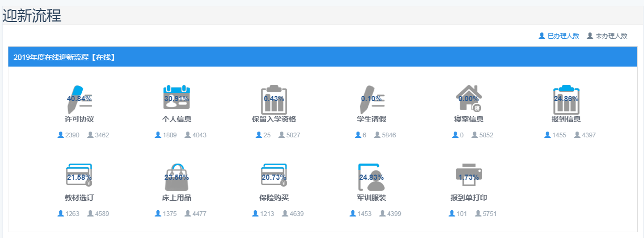The image size is (644, 238).
Task: Click the 已办理人数 legend label
Action: (x=563, y=36)
